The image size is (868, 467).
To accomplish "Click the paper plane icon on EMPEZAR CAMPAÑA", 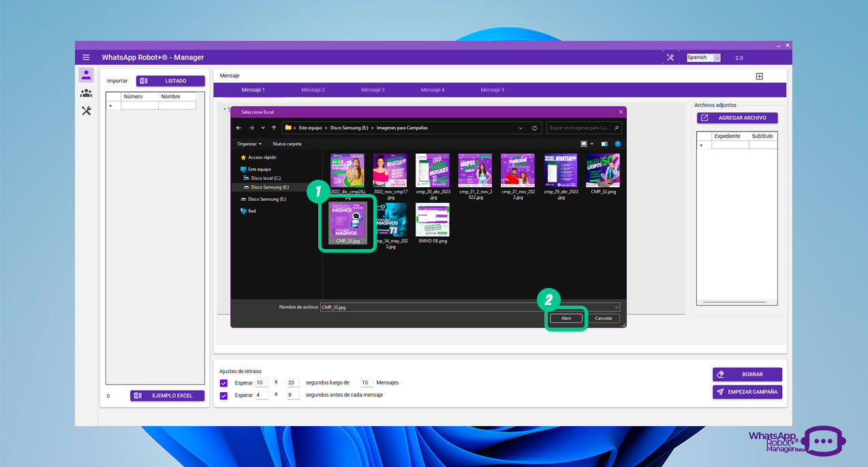I will 721,392.
